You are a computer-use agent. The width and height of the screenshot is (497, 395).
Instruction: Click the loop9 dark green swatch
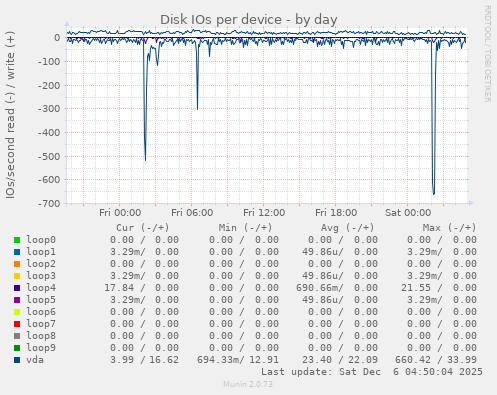17,348
